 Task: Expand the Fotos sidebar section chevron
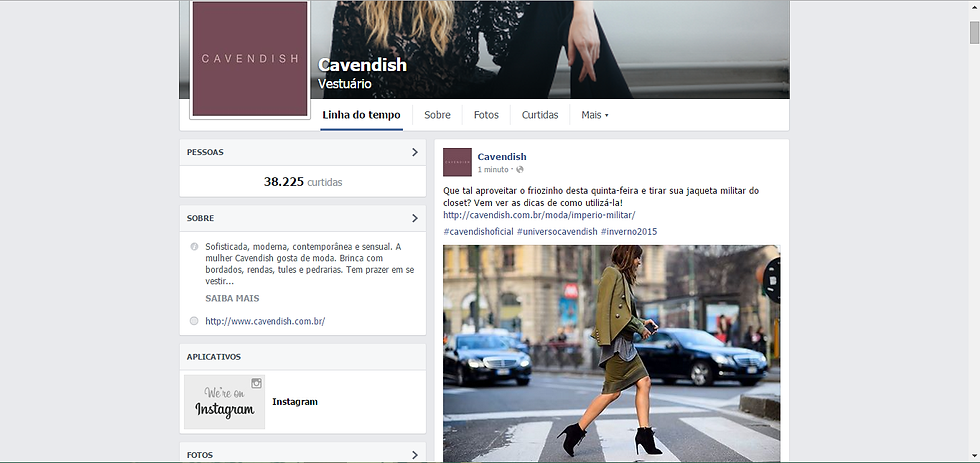tap(414, 455)
